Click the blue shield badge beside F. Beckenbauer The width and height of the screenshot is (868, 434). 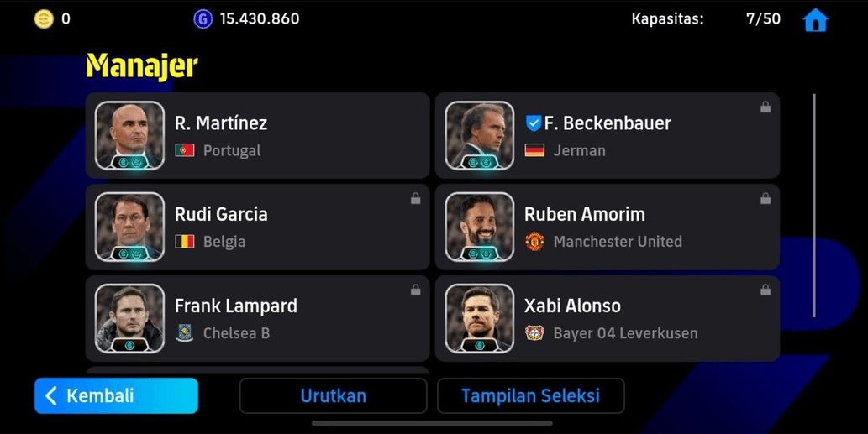(x=533, y=123)
